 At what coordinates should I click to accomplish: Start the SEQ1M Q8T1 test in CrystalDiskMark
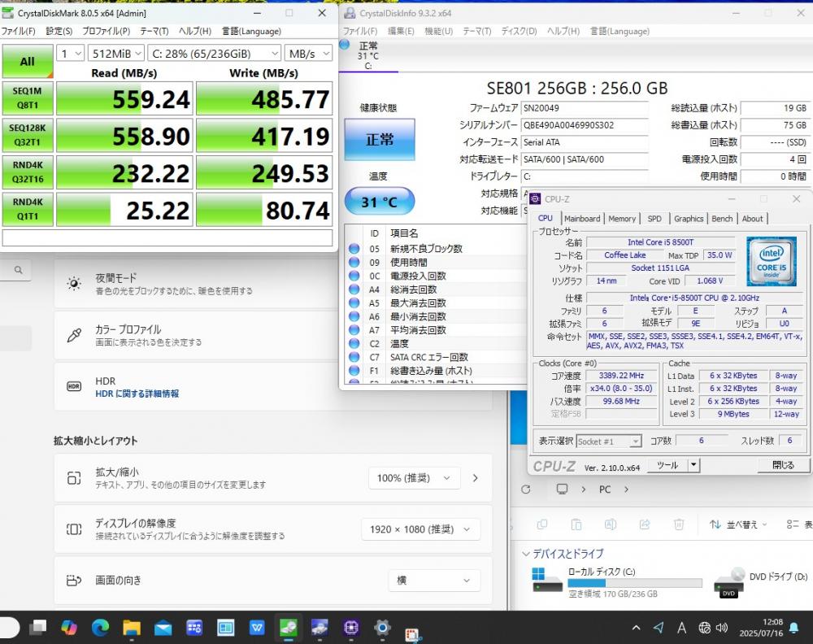click(28, 98)
